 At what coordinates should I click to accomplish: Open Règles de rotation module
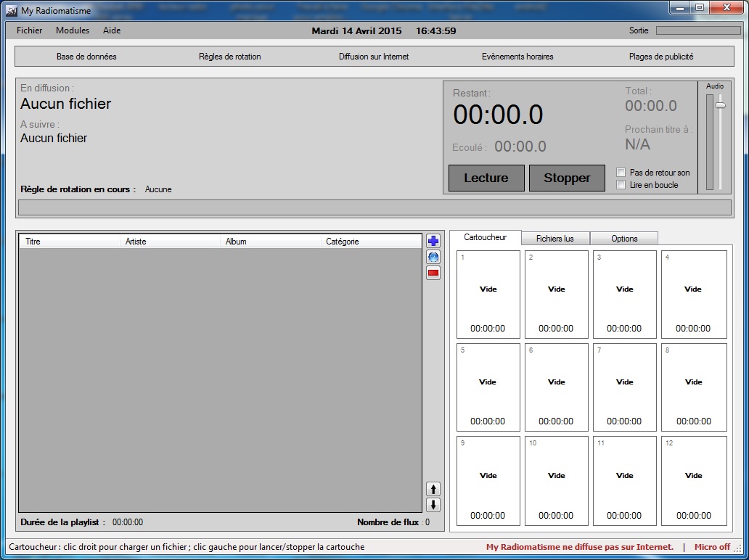pos(229,57)
